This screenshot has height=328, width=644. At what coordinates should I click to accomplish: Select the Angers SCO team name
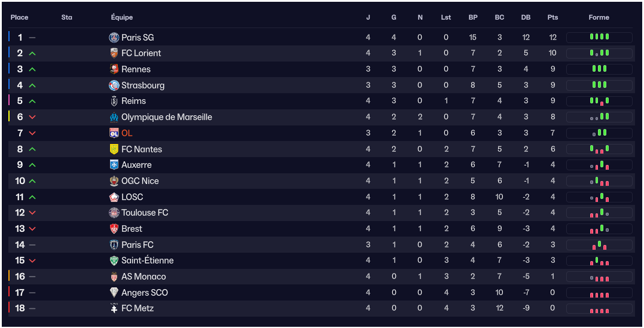pos(144,293)
